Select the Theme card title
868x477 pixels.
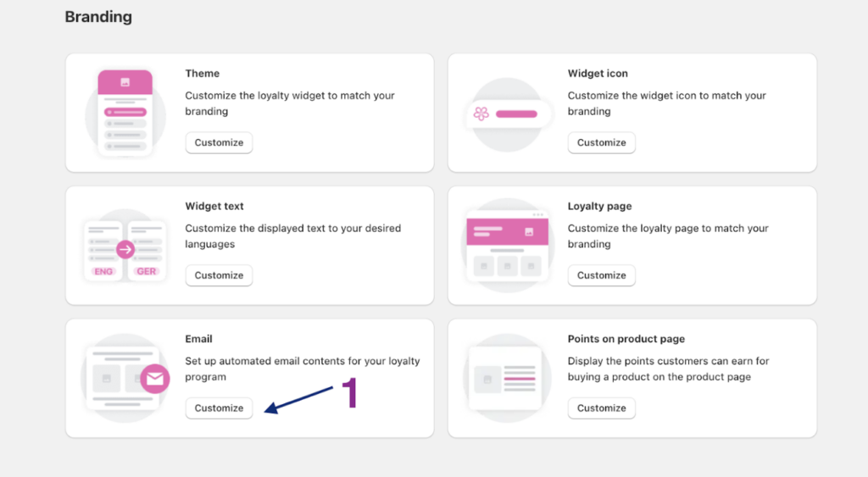203,74
